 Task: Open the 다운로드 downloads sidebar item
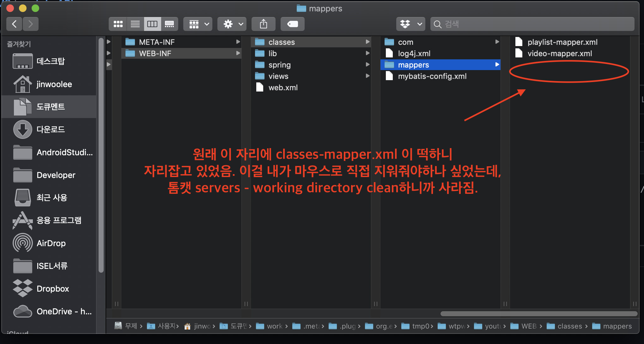(x=51, y=129)
